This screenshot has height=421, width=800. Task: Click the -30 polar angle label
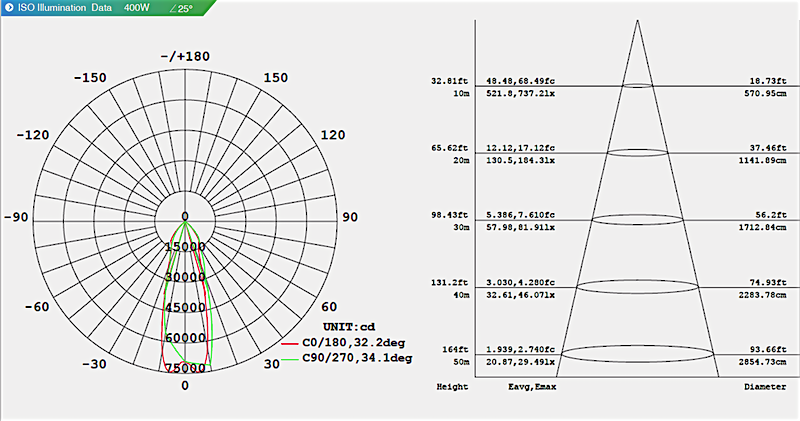[94, 364]
